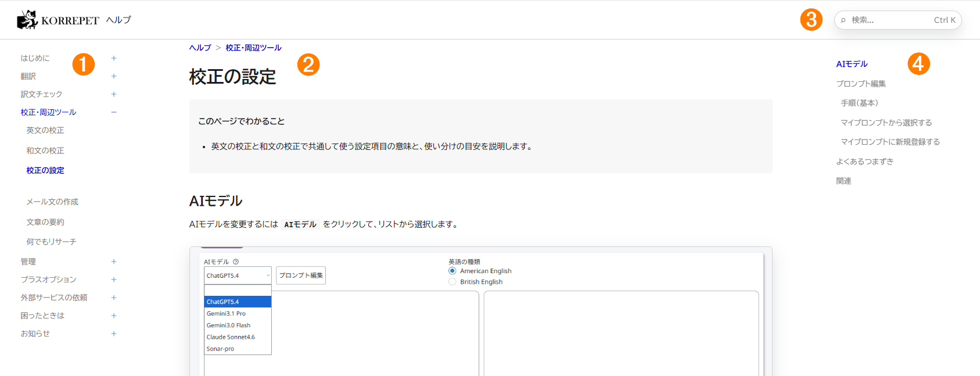Click the 校正の設定 page heading
Image resolution: width=980 pixels, height=376 pixels.
point(233,77)
